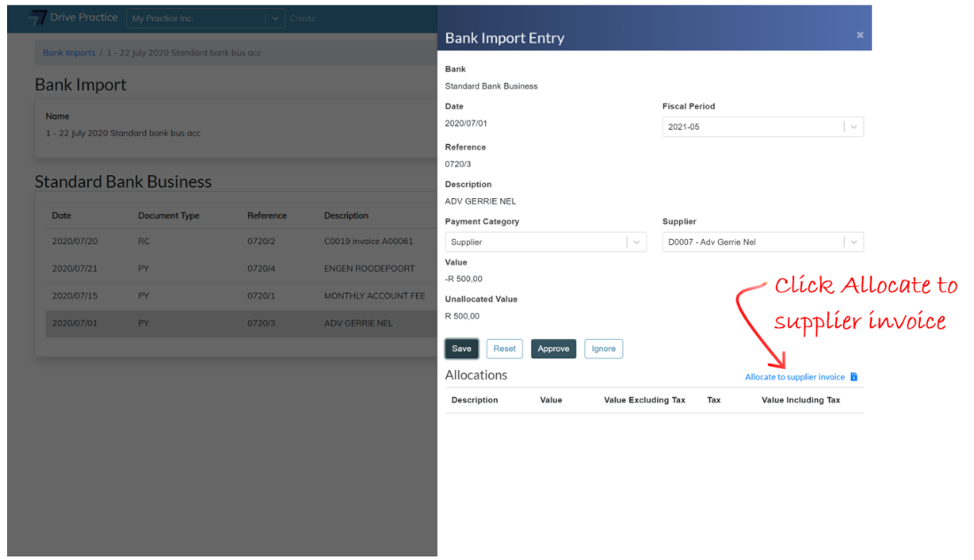Click the Standard Bank Business bank name in panel
The height and width of the screenshot is (560, 974).
click(x=491, y=87)
